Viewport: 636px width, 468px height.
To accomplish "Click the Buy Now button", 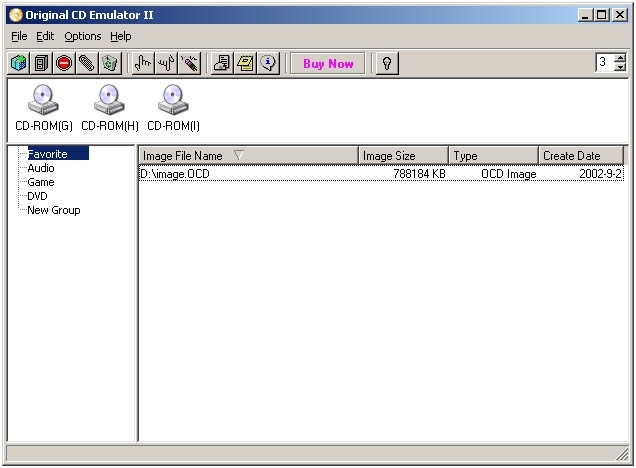I will point(328,64).
